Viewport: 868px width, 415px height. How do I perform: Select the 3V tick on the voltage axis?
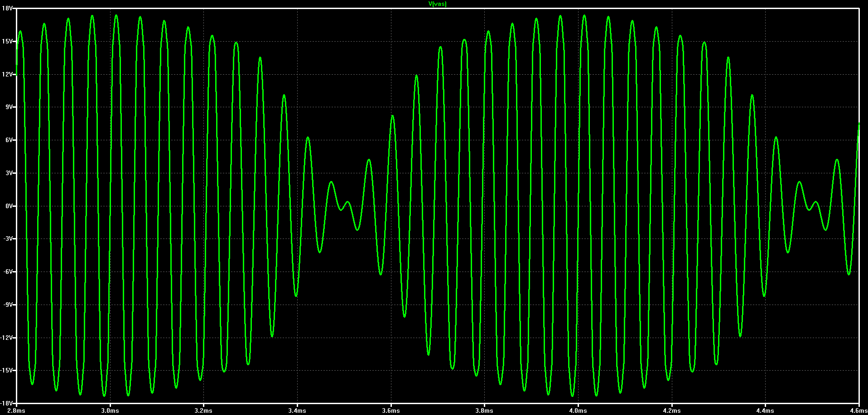[9, 173]
